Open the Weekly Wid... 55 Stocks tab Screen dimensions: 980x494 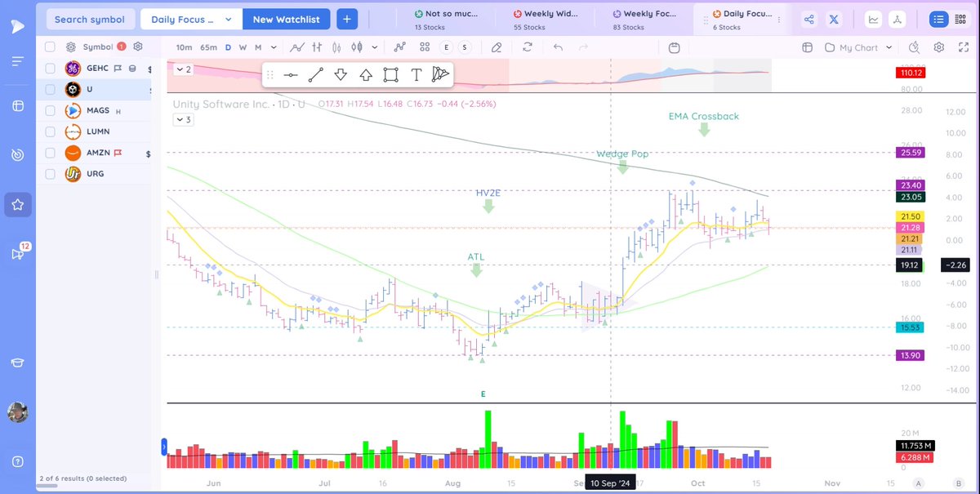point(547,20)
